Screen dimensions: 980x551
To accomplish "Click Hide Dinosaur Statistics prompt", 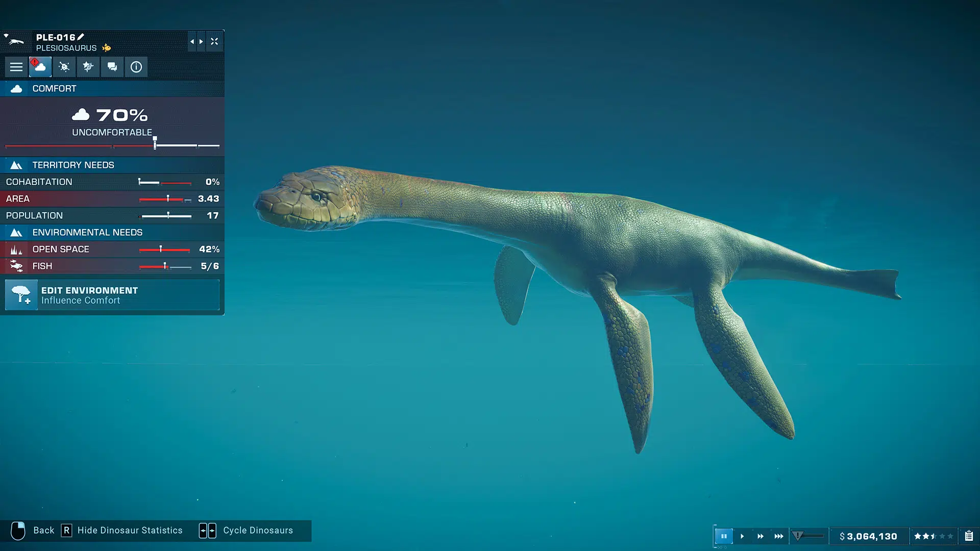I will coord(122,531).
